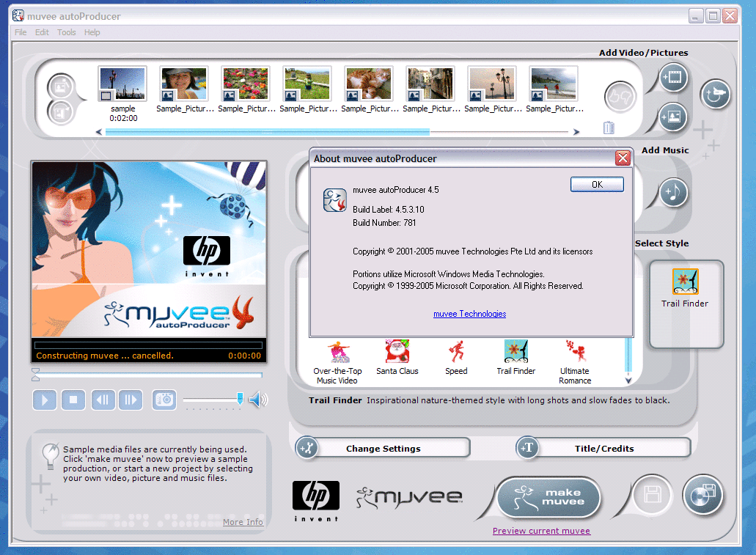
Task: Click the trash bin delete icon
Action: click(x=609, y=128)
